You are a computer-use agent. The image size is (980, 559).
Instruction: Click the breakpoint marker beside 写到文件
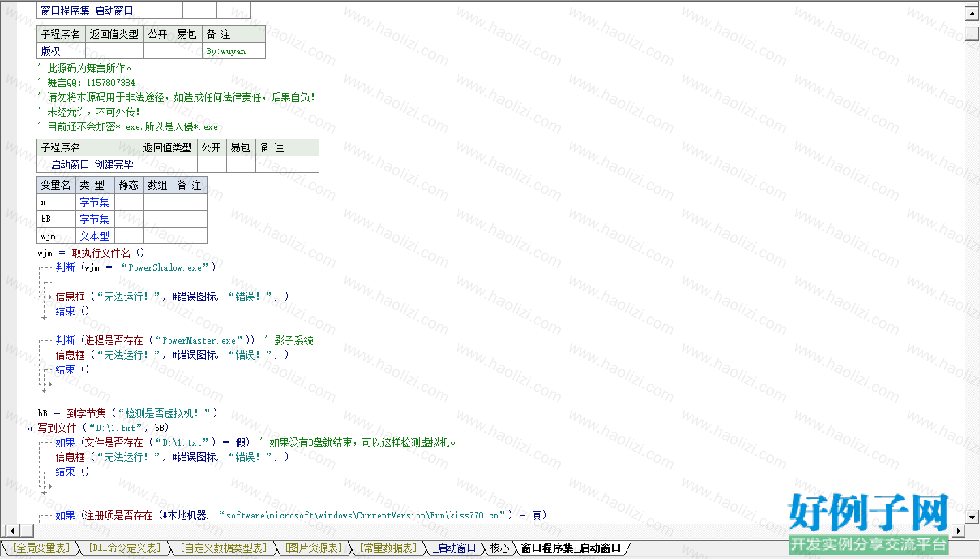30,429
